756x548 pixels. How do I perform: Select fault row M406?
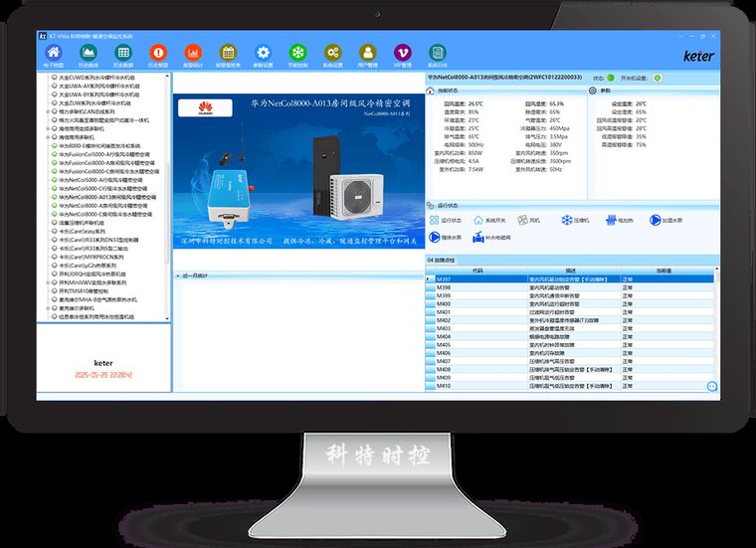[x=569, y=353]
